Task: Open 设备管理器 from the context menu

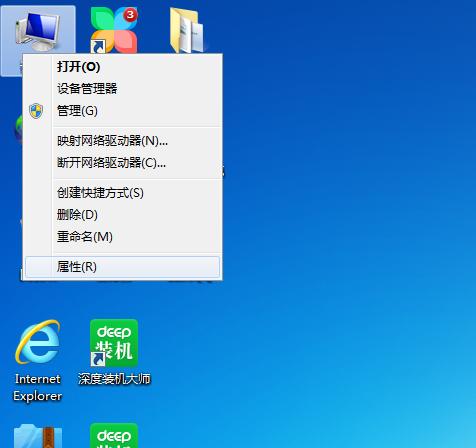Action: (x=87, y=89)
